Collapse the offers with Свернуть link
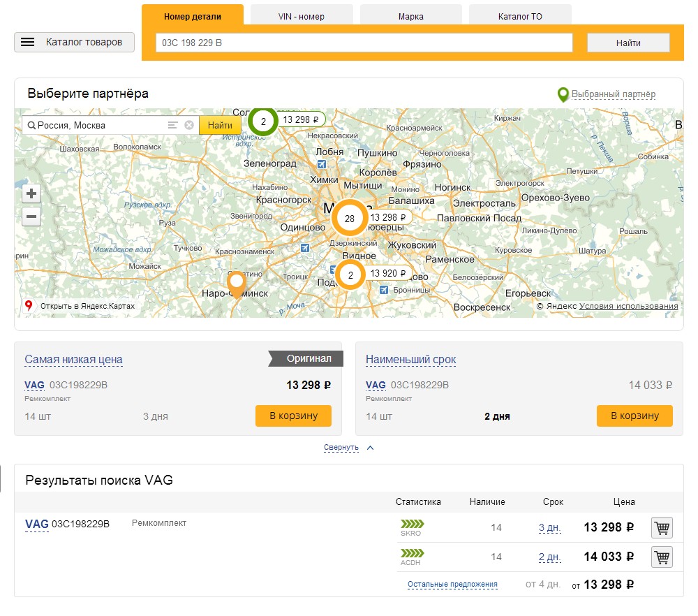 (341, 447)
